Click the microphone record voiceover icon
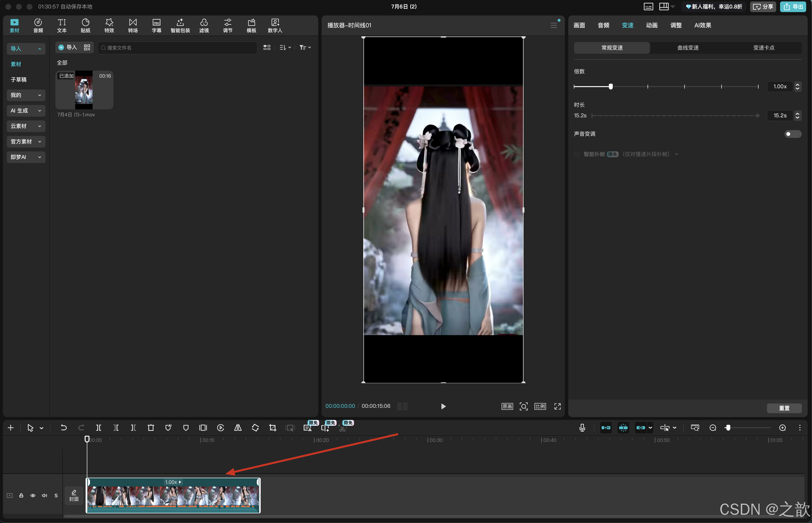This screenshot has height=523, width=812. [x=582, y=428]
